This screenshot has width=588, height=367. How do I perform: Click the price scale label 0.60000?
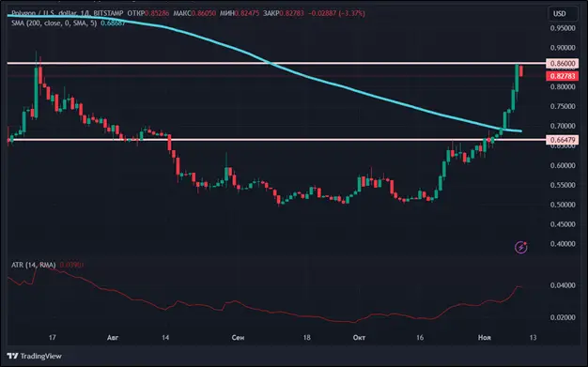pos(563,165)
